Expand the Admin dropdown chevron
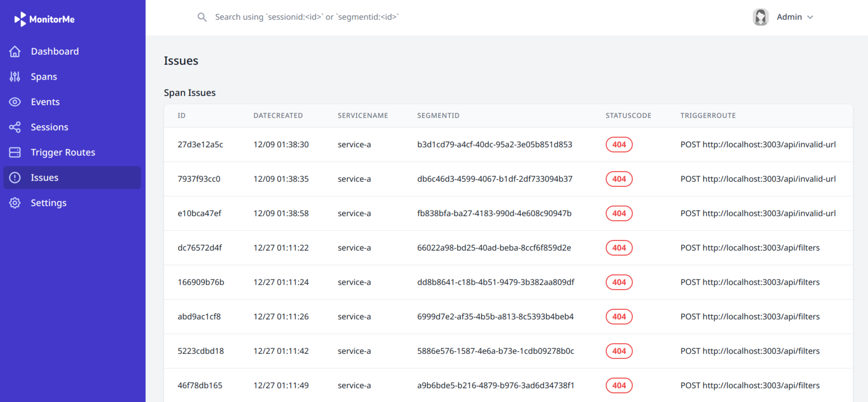This screenshot has height=402, width=868. pos(811,17)
